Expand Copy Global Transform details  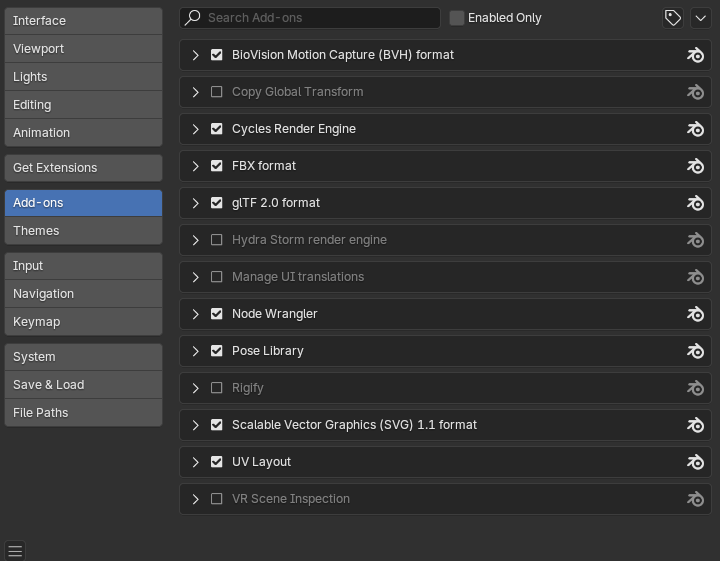pyautogui.click(x=196, y=92)
